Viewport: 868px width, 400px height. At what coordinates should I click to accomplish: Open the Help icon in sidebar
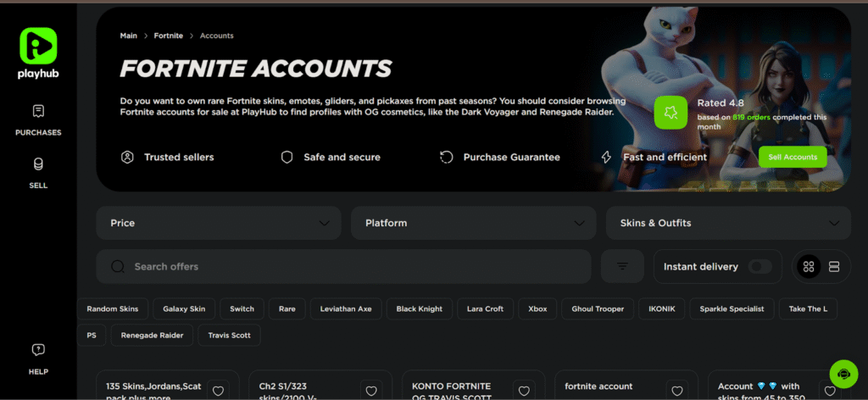pyautogui.click(x=38, y=351)
